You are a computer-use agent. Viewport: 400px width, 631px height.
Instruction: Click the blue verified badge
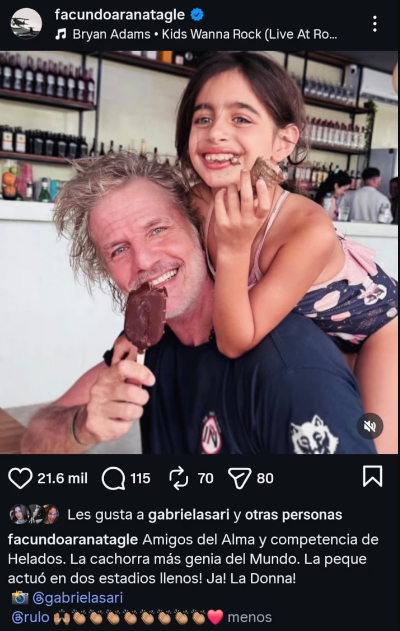coord(197,15)
